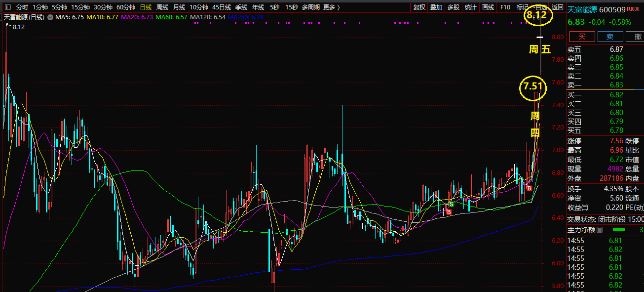Screen dimensions: 644x292
Task: Select the 5分钟 period
Action: tap(59, 7)
